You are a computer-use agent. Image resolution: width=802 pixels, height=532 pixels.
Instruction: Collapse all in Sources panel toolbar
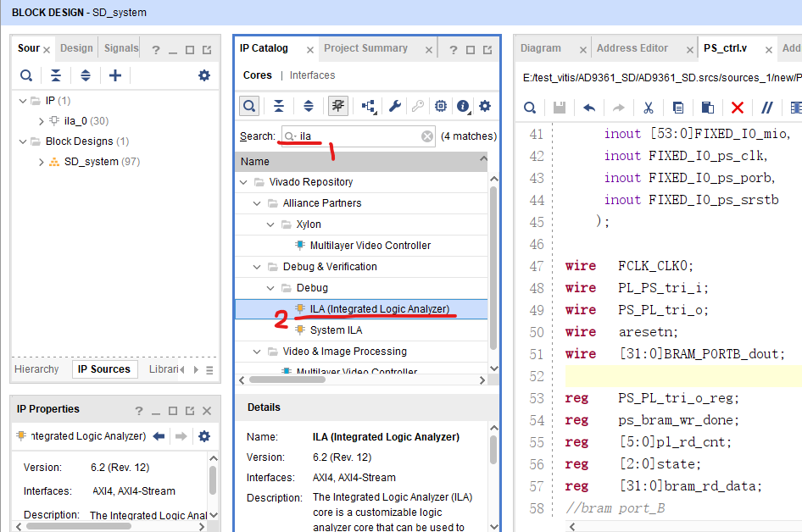click(x=56, y=75)
